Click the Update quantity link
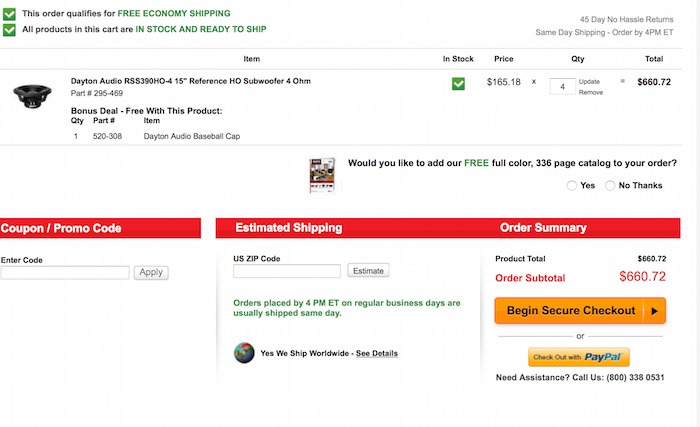This screenshot has width=700, height=427. (x=589, y=82)
